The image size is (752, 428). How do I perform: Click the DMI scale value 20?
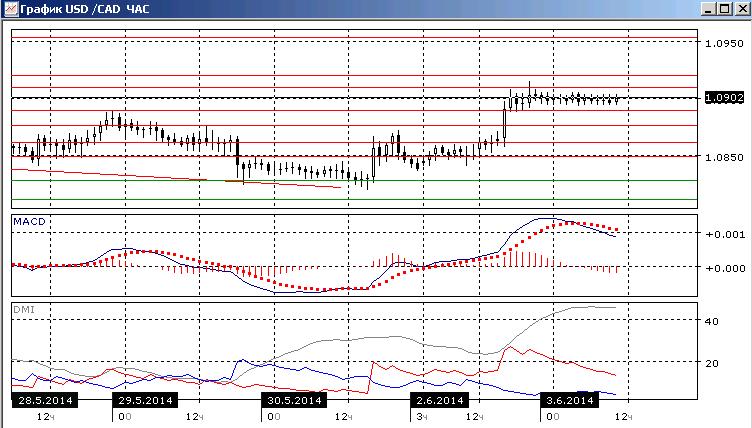click(712, 363)
